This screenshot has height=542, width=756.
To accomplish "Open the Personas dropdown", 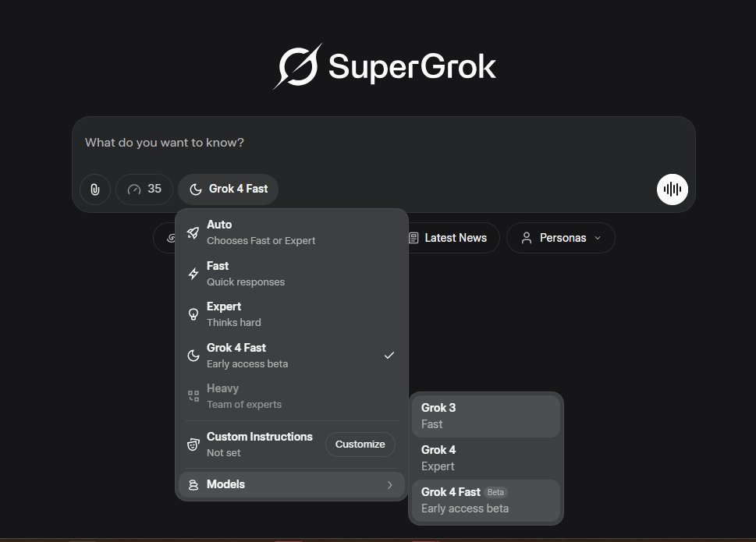I will [561, 238].
